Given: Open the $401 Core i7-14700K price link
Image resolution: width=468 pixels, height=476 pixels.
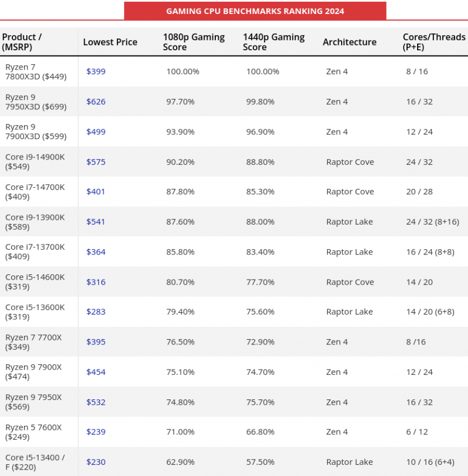Looking at the screenshot, I should [x=96, y=192].
